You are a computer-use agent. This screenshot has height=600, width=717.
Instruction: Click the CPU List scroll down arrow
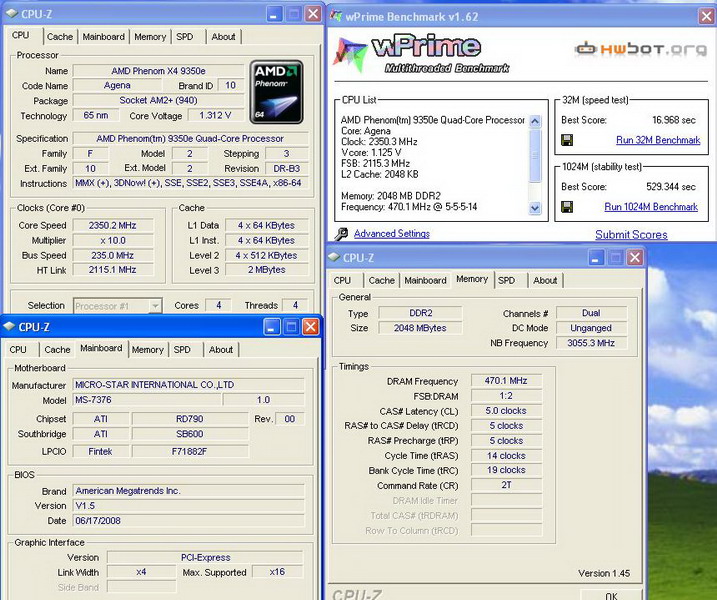(x=535, y=208)
